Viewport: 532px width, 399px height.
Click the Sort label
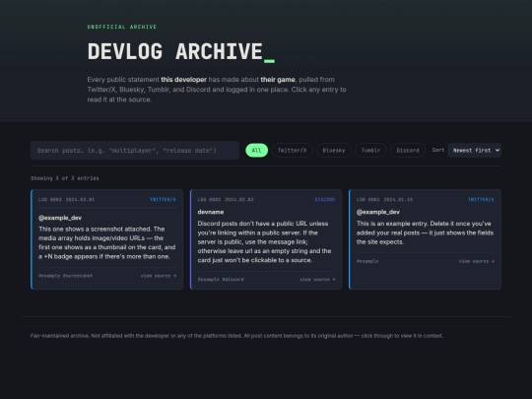click(x=438, y=150)
